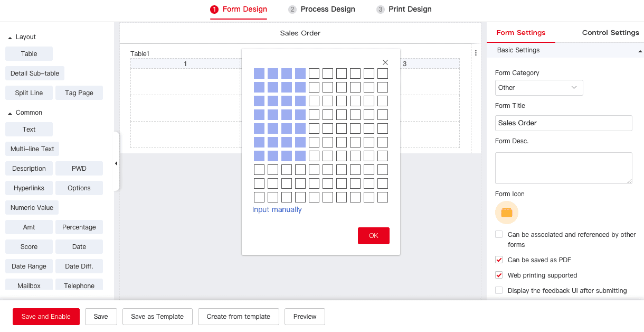Screen dimensions: 644x332
Task: Add a Numeric Value control
Action: tap(31, 207)
